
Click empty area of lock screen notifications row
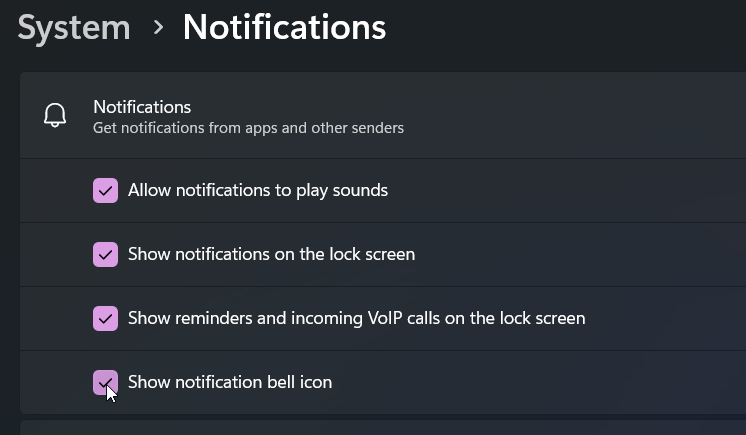click(580, 254)
